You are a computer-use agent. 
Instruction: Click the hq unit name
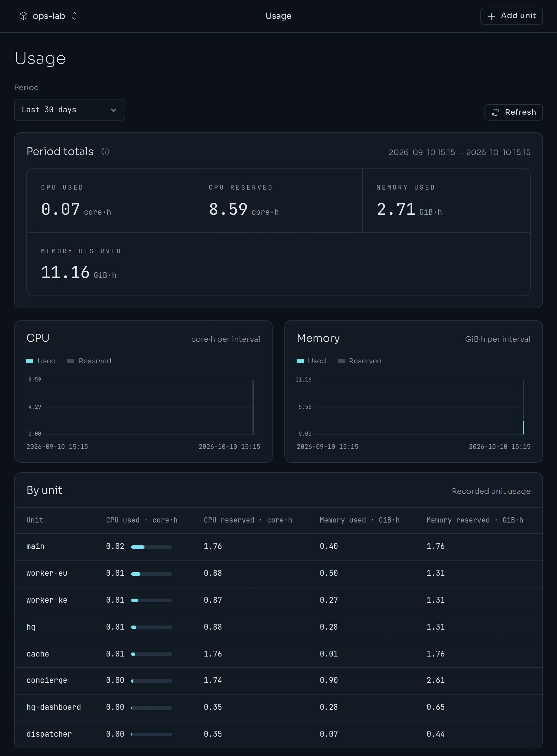(x=31, y=627)
